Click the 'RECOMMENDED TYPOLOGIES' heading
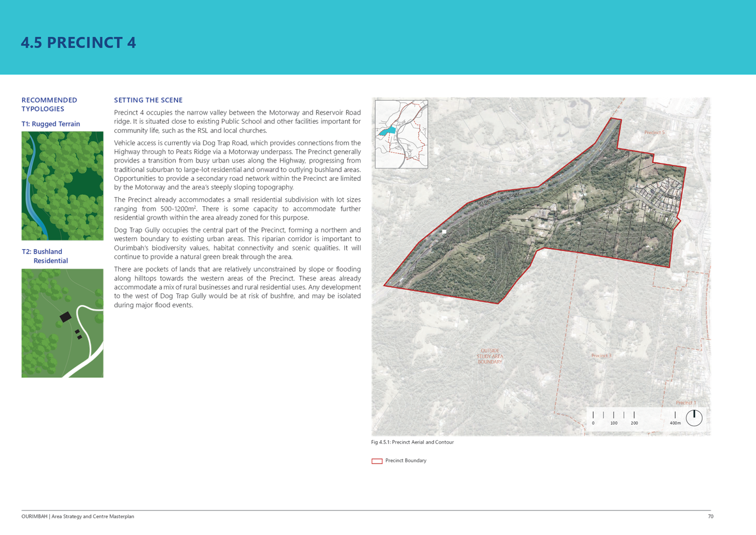This screenshot has height=535, width=756. tap(49, 104)
